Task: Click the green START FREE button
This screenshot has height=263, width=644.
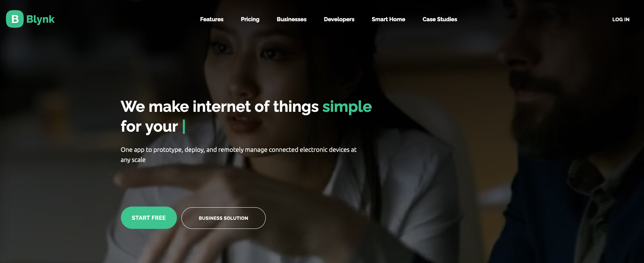Action: [149, 218]
